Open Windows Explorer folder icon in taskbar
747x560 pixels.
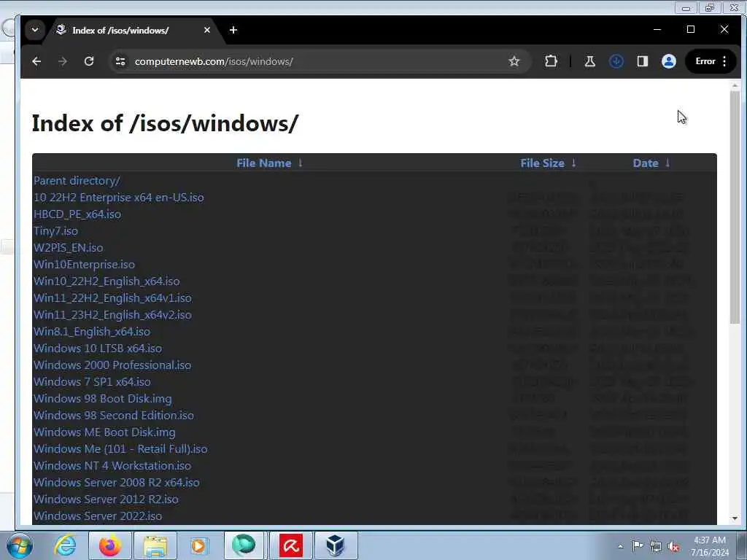pos(155,545)
